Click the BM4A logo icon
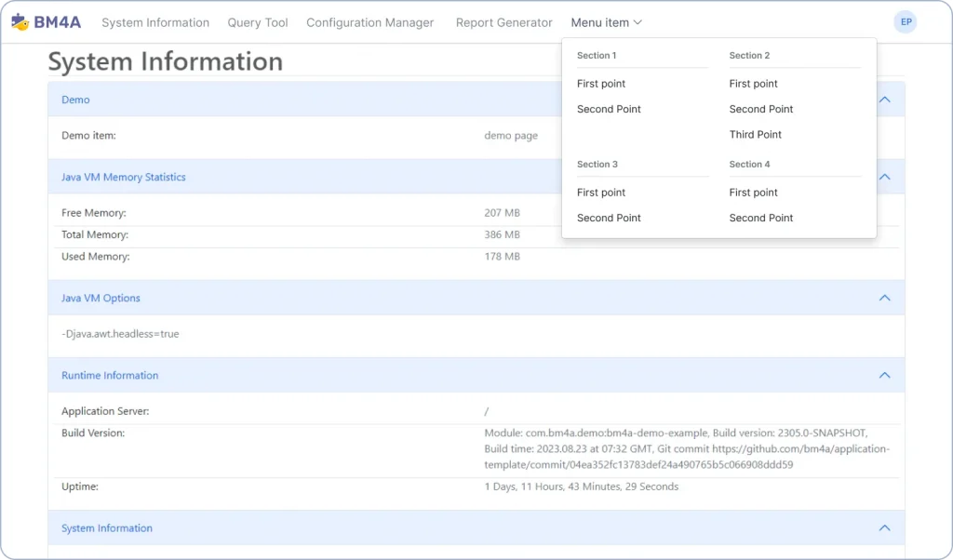 point(20,22)
